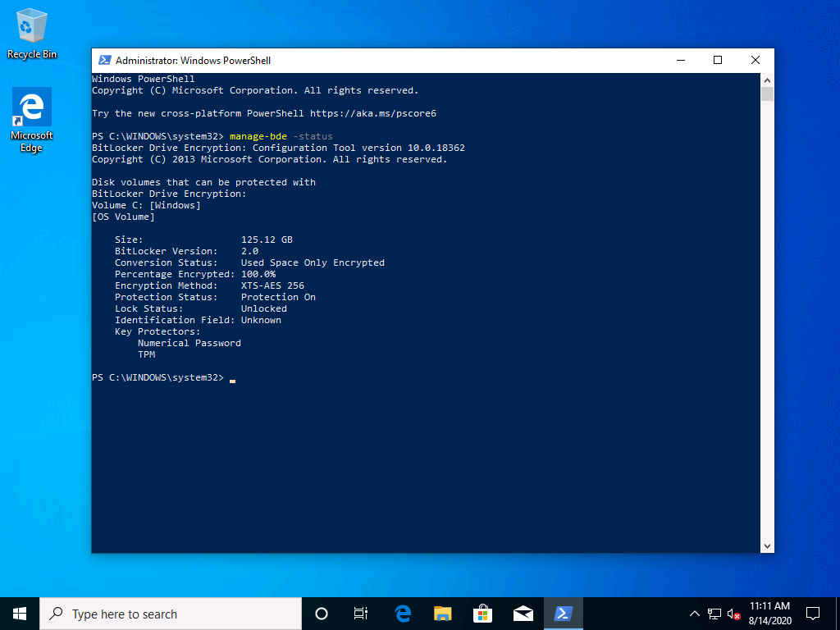Minimize the PowerShell window
The width and height of the screenshot is (840, 630).
click(x=681, y=61)
